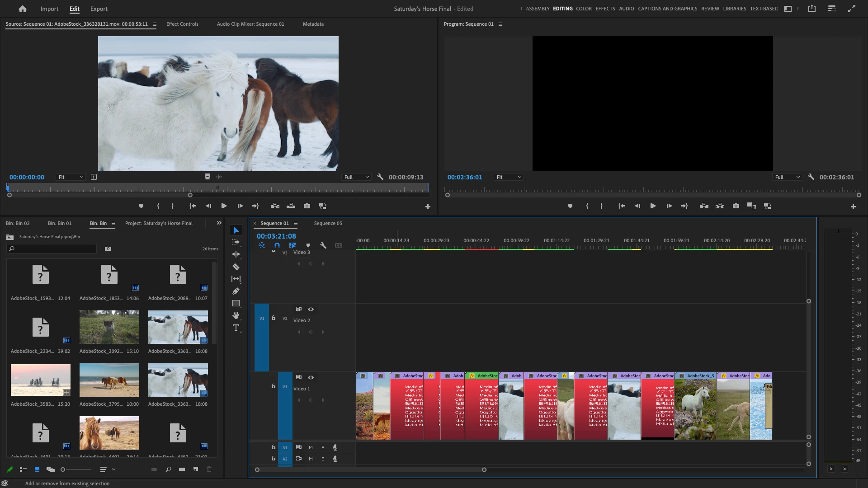Switch to Effect Controls tab
Image resolution: width=868 pixels, height=488 pixels.
click(182, 24)
